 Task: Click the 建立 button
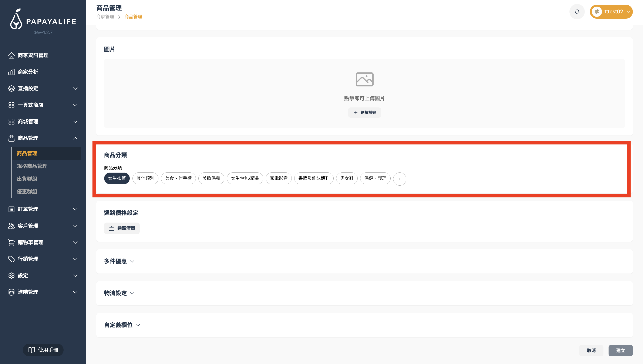pyautogui.click(x=620, y=350)
